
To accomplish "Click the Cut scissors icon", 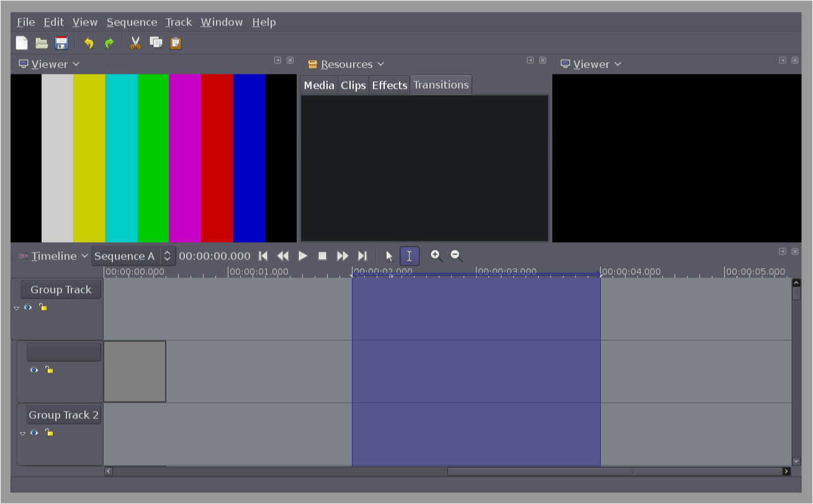I will 135,43.
